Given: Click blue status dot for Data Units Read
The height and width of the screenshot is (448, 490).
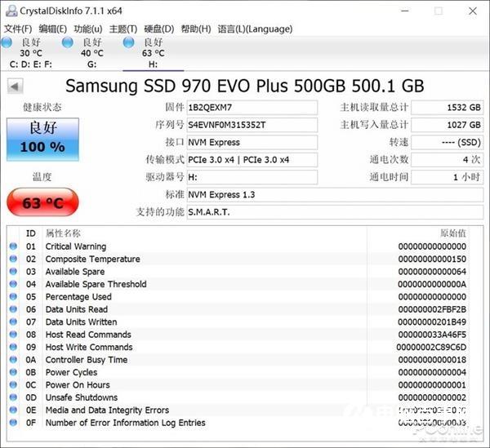Looking at the screenshot, I should (x=13, y=309).
